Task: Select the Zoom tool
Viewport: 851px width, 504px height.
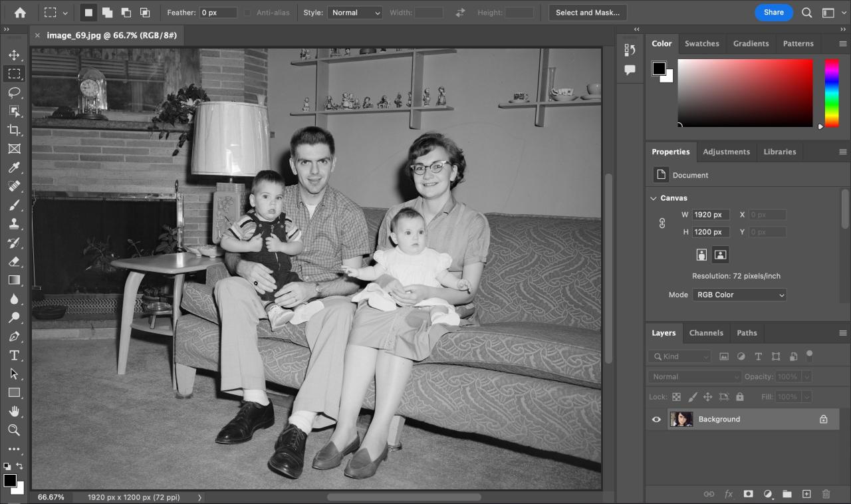Action: (14, 430)
